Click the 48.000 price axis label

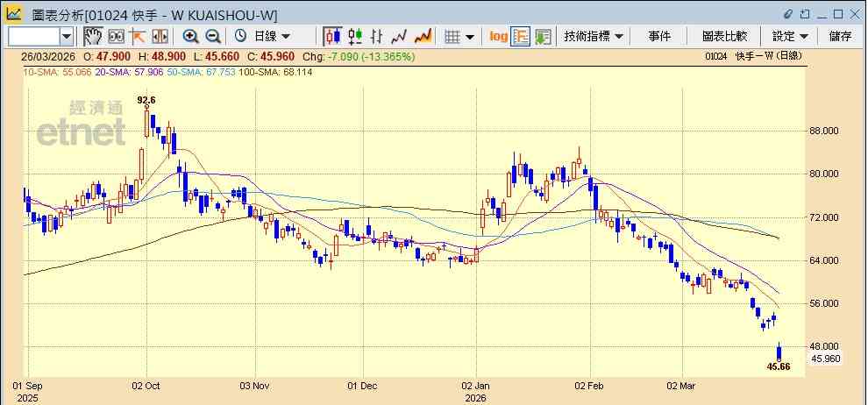[x=825, y=347]
